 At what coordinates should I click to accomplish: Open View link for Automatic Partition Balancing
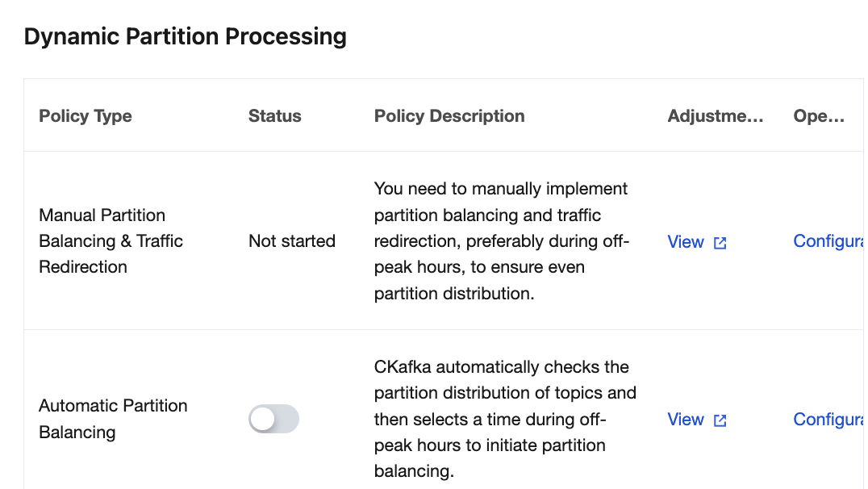686,420
